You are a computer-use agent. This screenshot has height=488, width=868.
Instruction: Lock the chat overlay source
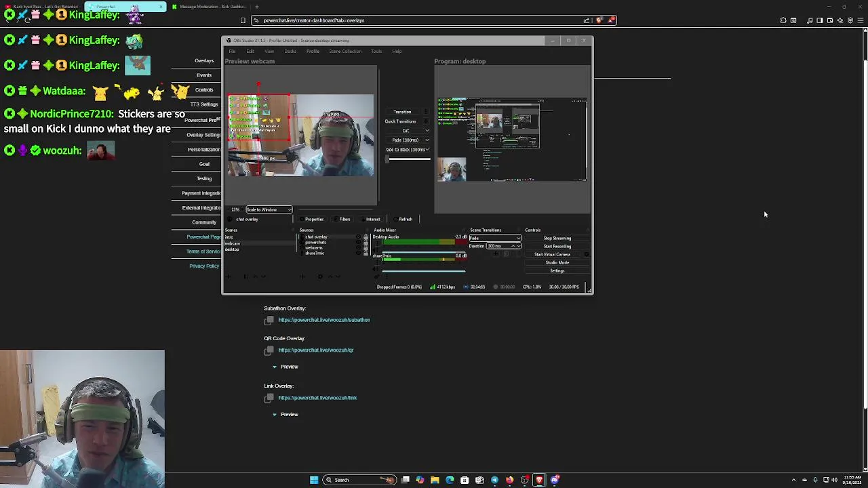coord(366,237)
